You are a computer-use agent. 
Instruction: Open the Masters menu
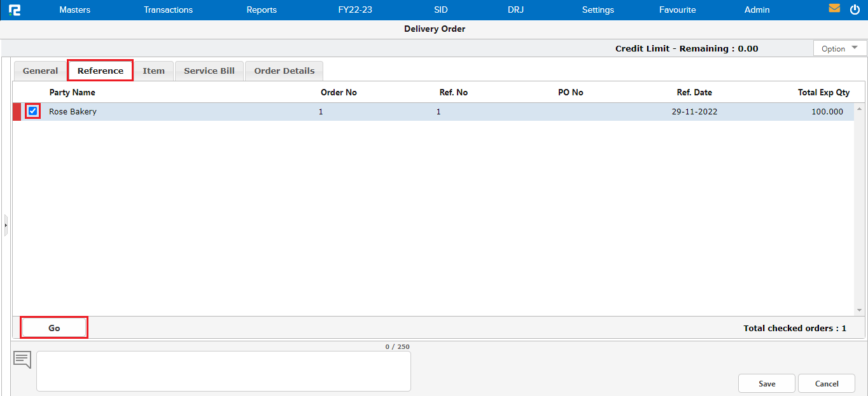74,10
